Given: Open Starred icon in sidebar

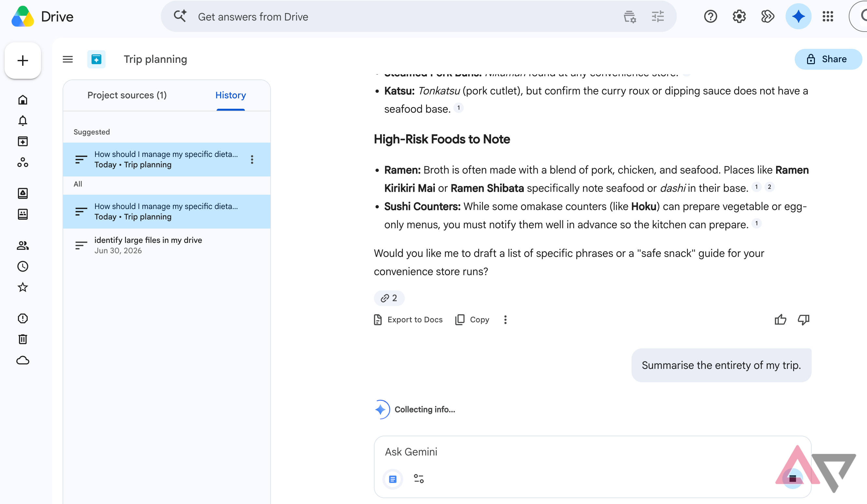Looking at the screenshot, I should tap(23, 287).
